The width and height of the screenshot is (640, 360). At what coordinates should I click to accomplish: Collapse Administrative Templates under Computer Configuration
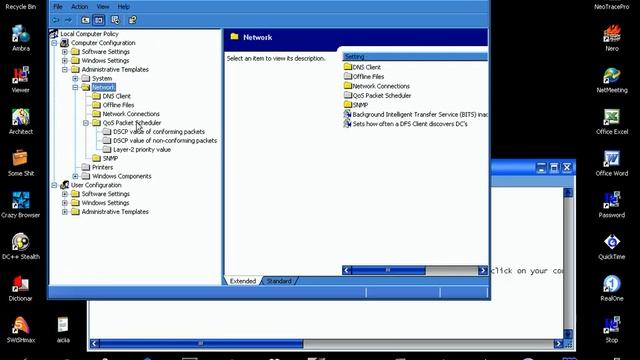[65, 70]
